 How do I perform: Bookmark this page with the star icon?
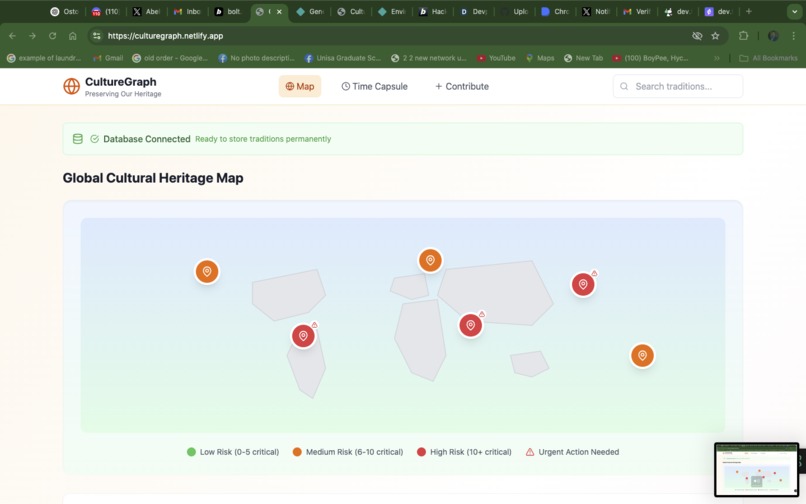715,36
